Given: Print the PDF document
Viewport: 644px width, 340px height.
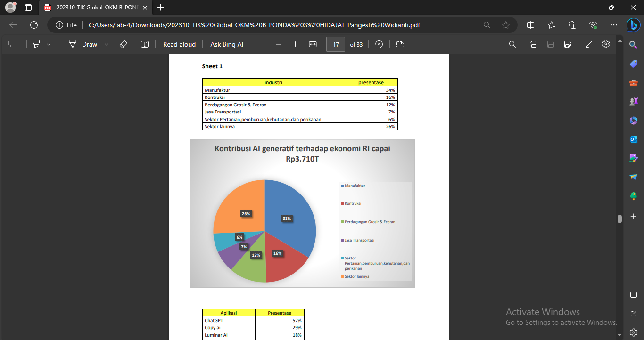Looking at the screenshot, I should click(x=534, y=44).
